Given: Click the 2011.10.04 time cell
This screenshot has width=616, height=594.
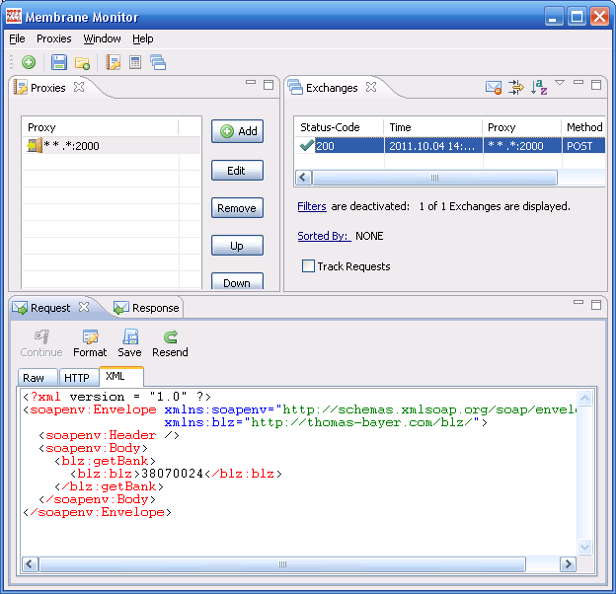Looking at the screenshot, I should click(x=433, y=146).
